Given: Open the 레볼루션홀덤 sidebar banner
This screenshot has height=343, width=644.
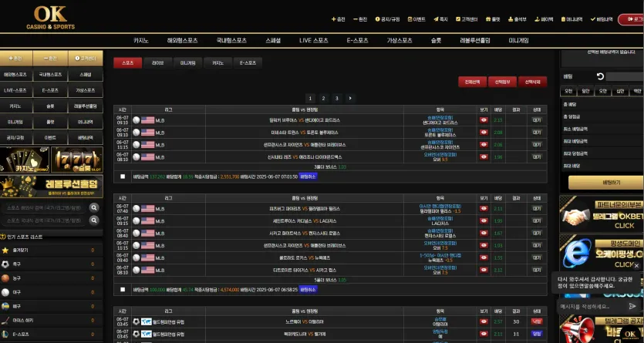Looking at the screenshot, I should [x=52, y=187].
